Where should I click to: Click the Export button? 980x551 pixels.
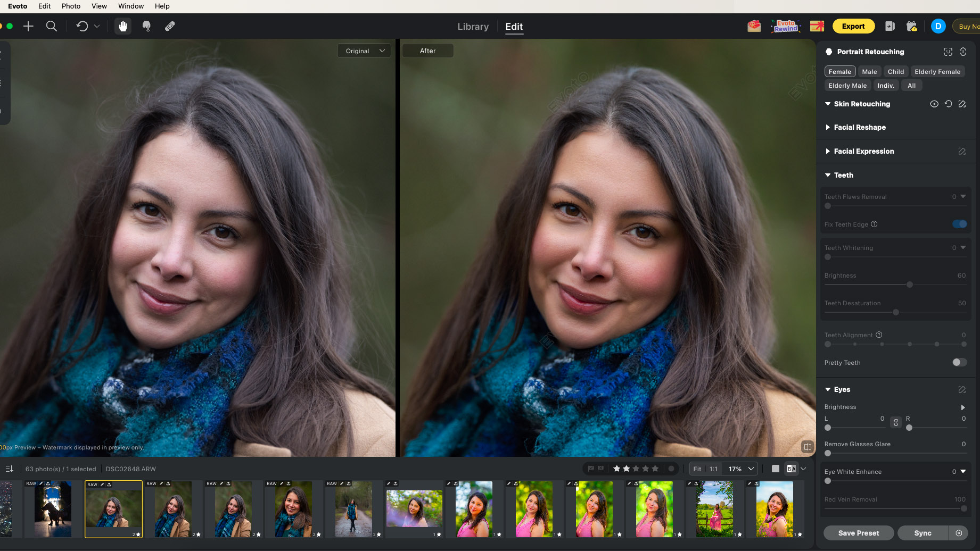click(853, 26)
